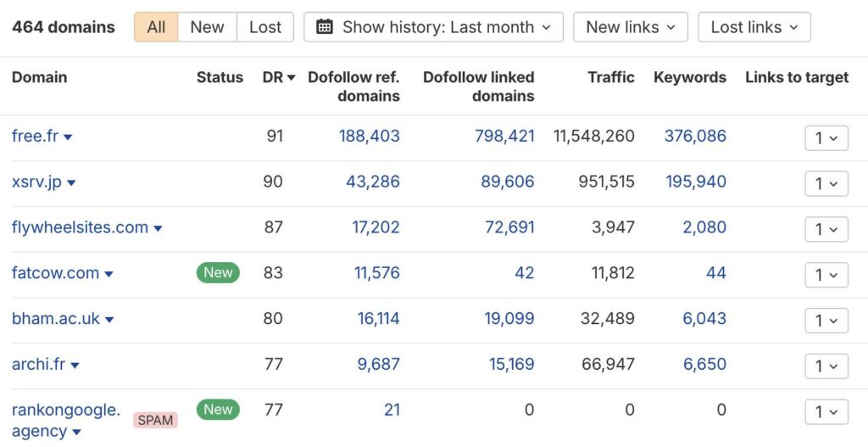
Task: Open the Show history: Last month dropdown
Action: [x=433, y=27]
